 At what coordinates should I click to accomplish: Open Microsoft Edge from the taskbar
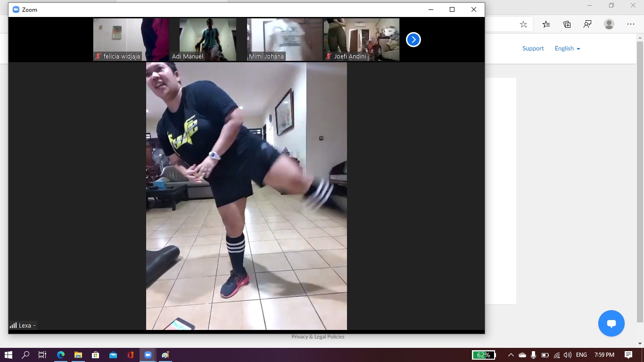pos(61,355)
